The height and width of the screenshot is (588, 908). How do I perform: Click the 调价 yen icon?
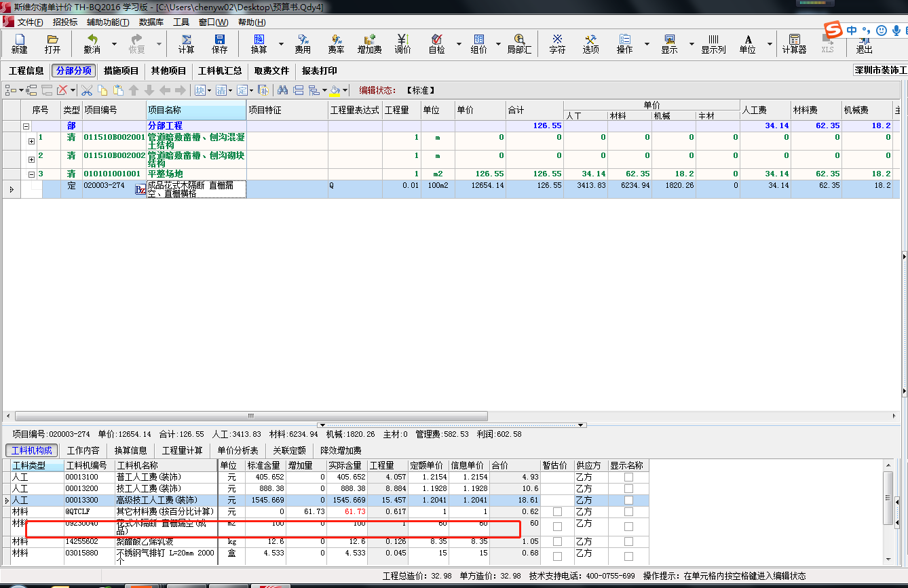[x=402, y=44]
